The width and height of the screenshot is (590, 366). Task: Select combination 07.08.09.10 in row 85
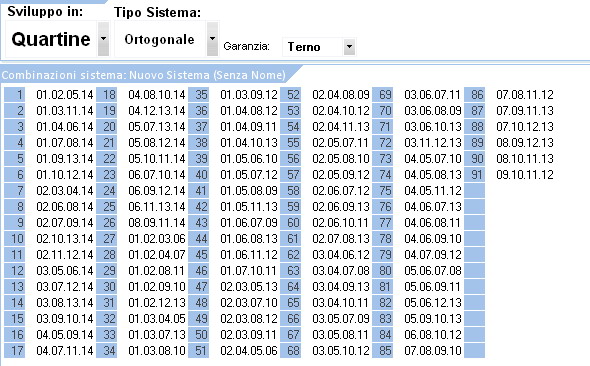point(433,351)
